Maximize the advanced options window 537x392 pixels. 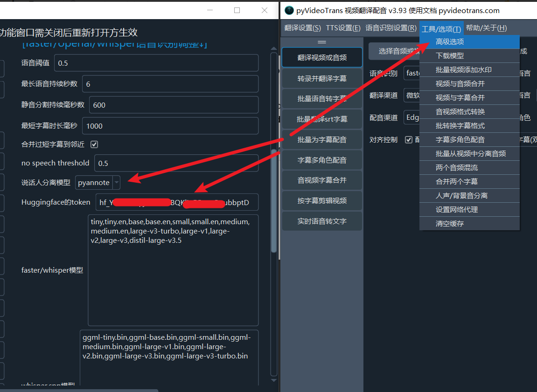point(237,10)
